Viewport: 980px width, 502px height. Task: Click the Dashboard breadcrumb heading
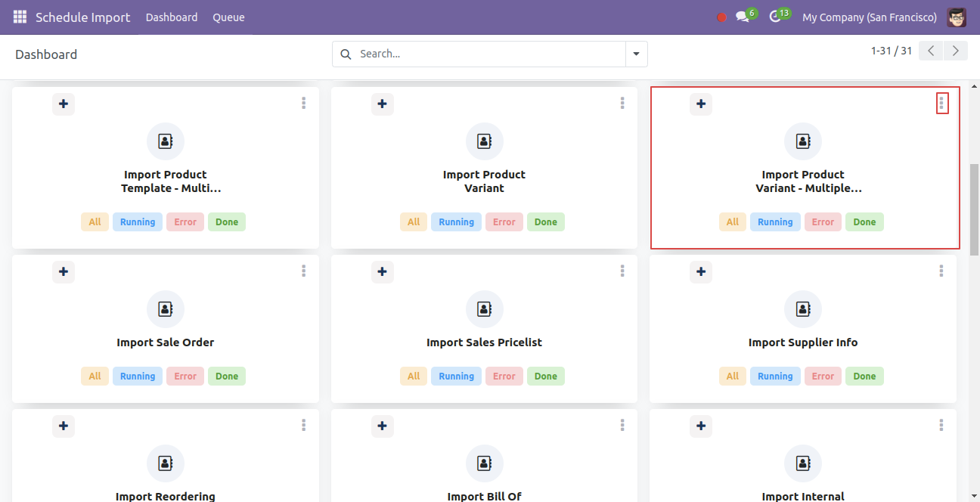click(46, 54)
